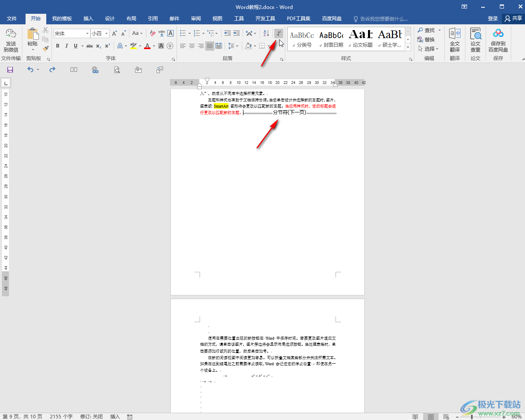
Task: Cut selection with scissors icon
Action: tap(45, 30)
